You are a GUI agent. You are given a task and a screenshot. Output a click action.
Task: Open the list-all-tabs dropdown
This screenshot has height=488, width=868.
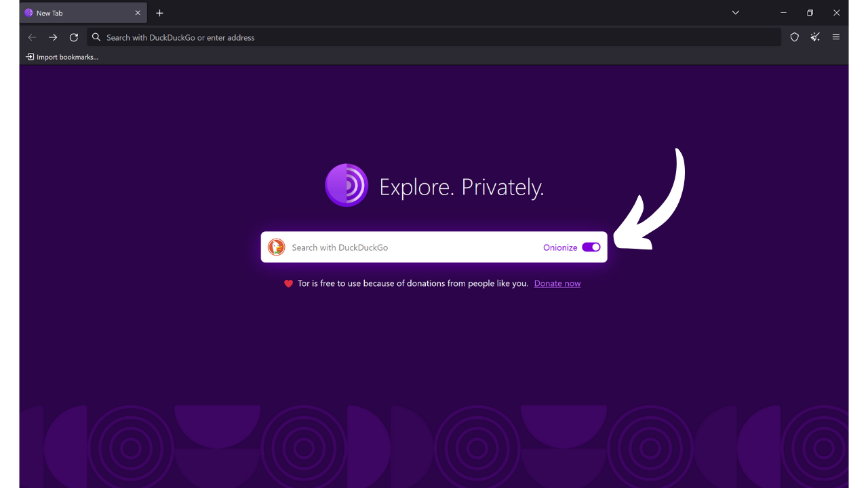(735, 12)
